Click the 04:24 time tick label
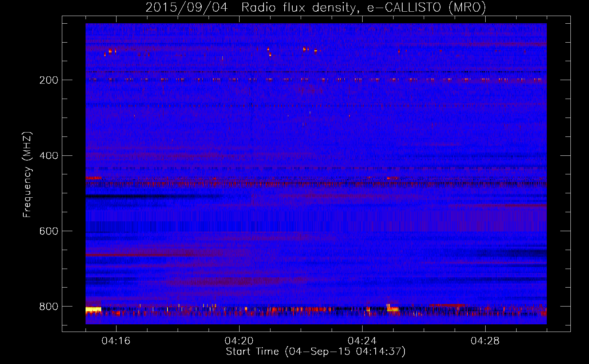The height and width of the screenshot is (364, 589). point(362,341)
